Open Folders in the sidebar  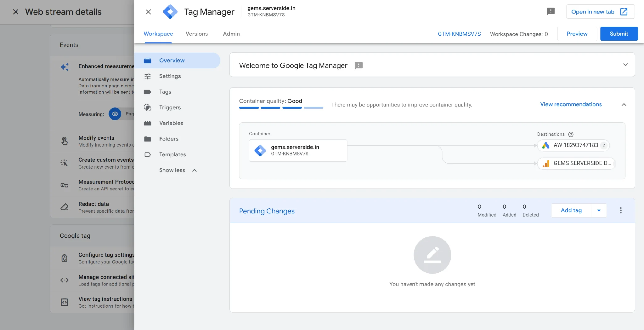coord(177,139)
